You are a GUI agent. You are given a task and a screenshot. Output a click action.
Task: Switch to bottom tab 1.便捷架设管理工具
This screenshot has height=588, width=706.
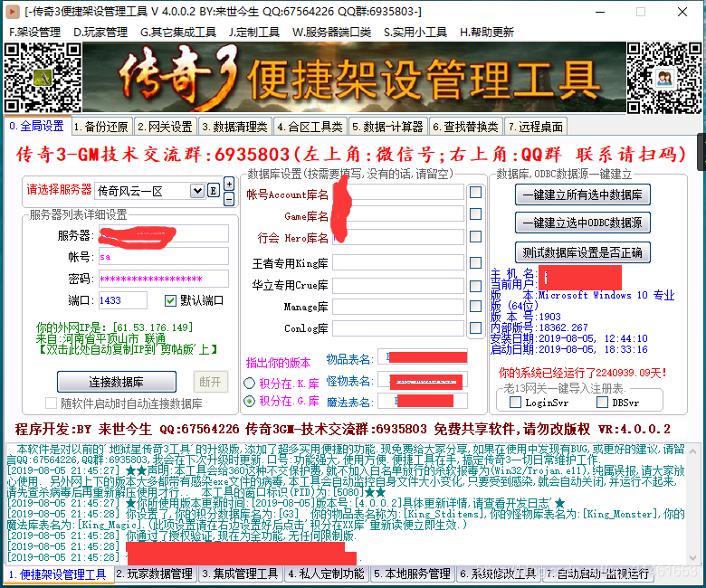pos(58,574)
